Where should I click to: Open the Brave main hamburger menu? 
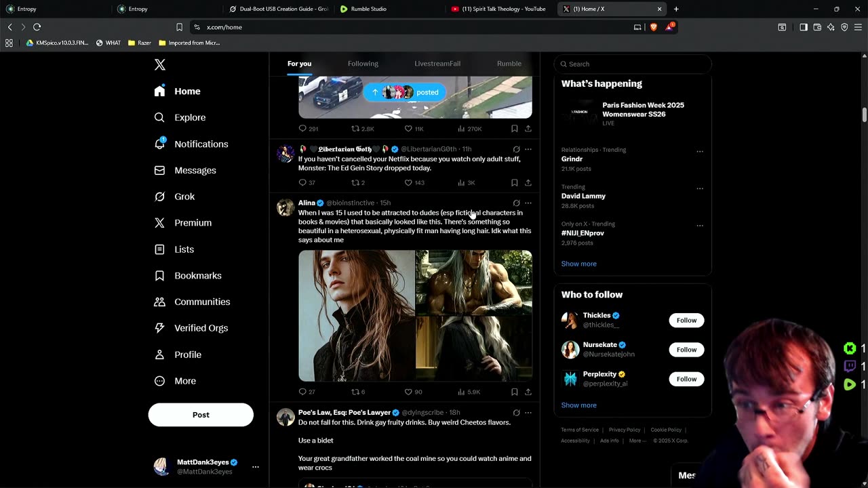[858, 27]
